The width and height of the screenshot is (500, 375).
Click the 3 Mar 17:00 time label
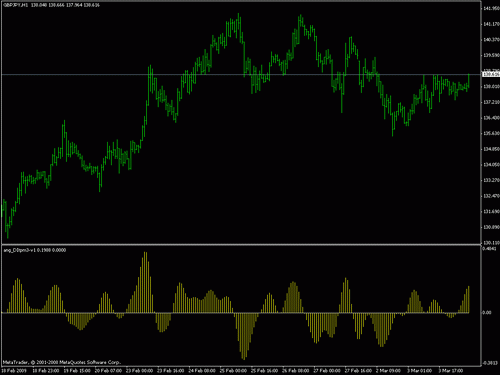coord(451,371)
